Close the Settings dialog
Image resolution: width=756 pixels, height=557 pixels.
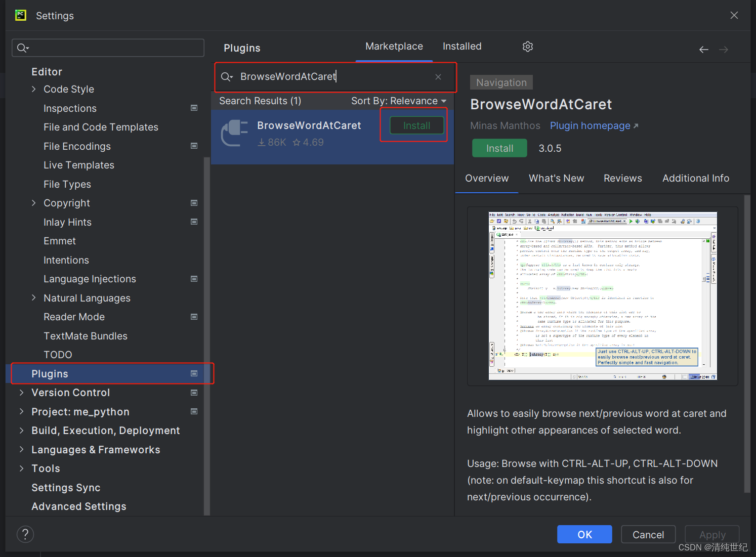point(734,15)
